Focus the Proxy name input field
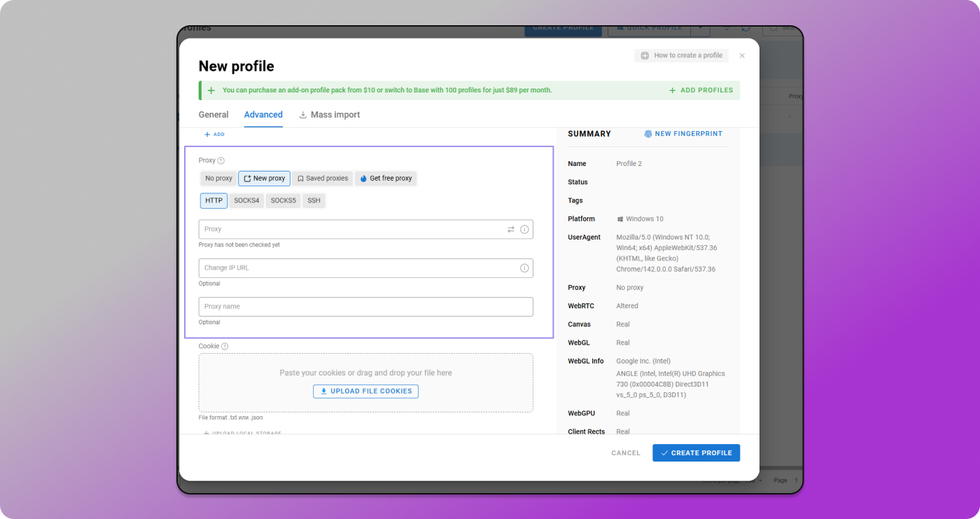 click(365, 307)
